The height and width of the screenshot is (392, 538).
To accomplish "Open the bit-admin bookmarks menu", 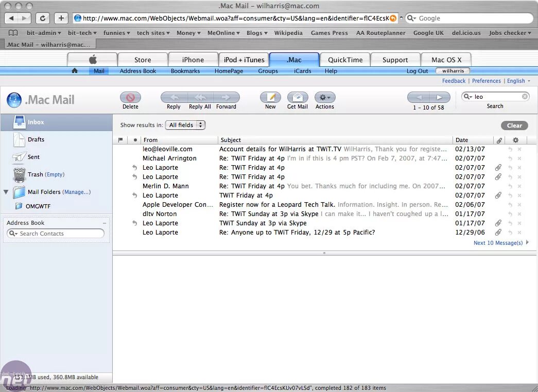I will click(x=44, y=33).
